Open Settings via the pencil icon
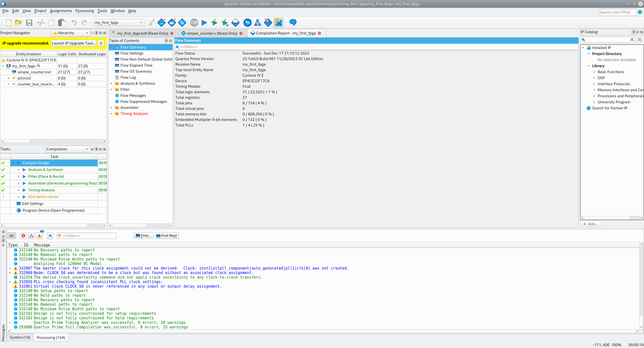The width and height of the screenshot is (644, 348). pos(151,23)
